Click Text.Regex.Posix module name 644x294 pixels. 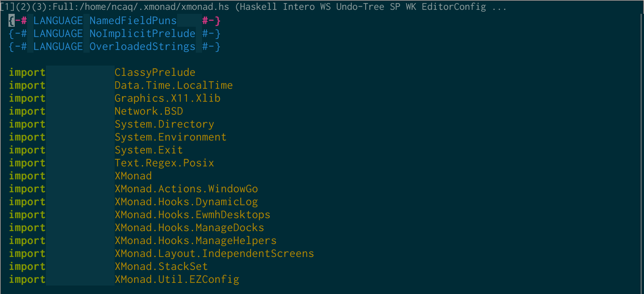pos(164,163)
